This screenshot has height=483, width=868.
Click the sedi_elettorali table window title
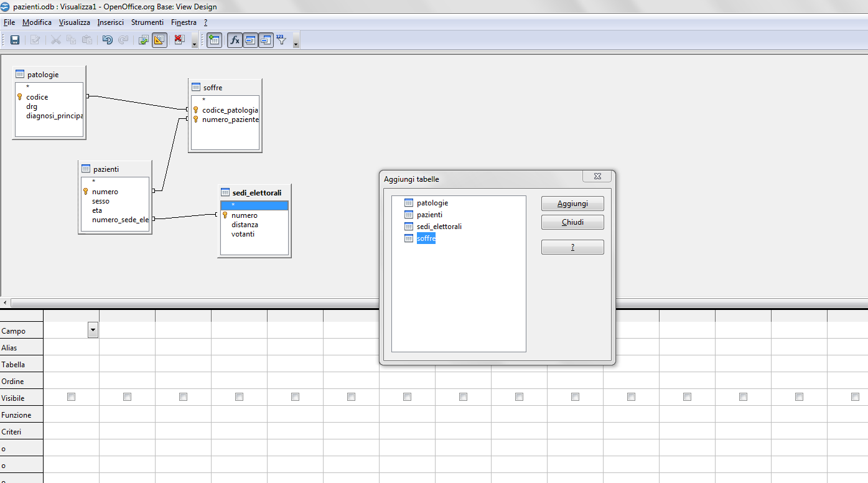click(x=257, y=192)
